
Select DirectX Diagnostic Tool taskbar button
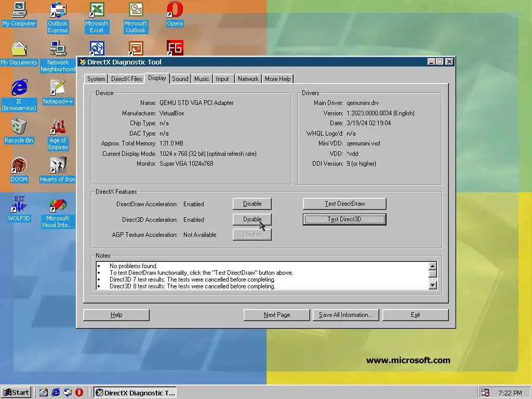coord(136,393)
